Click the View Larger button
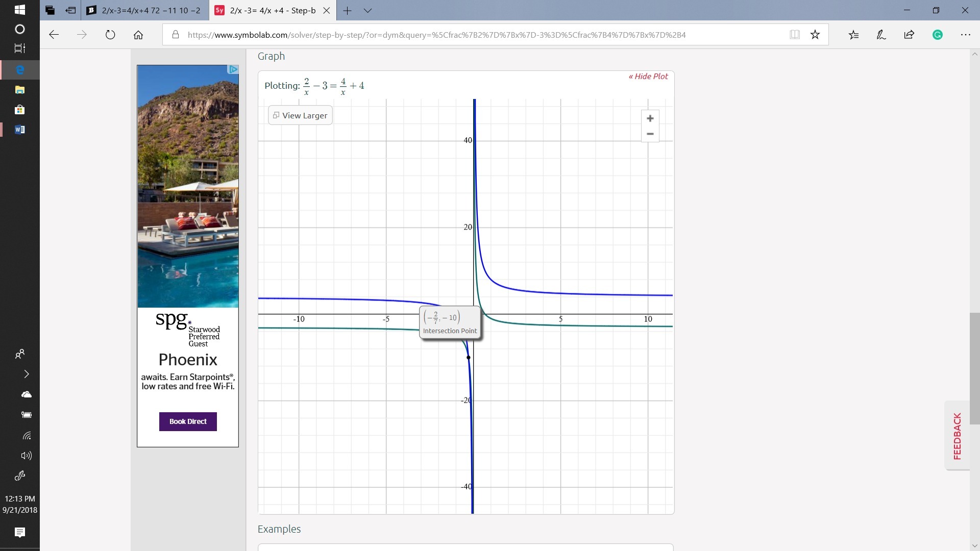Image resolution: width=980 pixels, height=551 pixels. click(300, 115)
